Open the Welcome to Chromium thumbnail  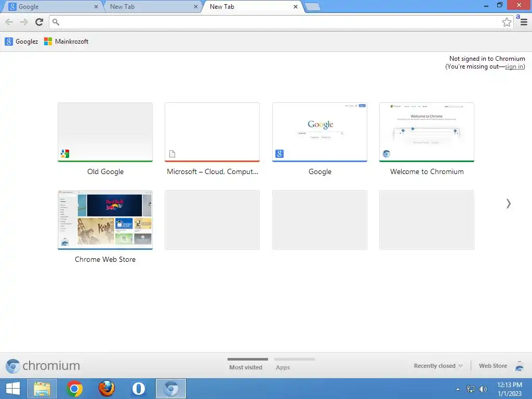427,132
